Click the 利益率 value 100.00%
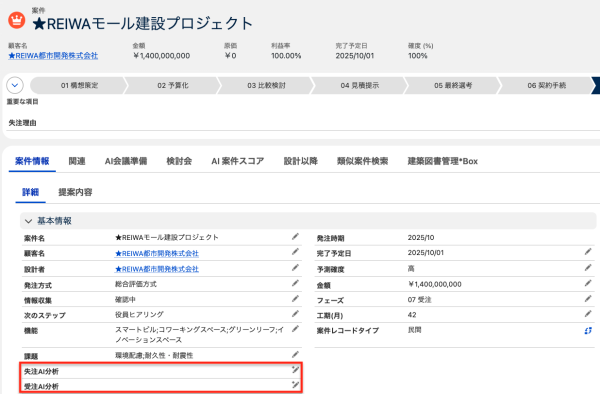Screen dimensions: 600x394 [286, 56]
